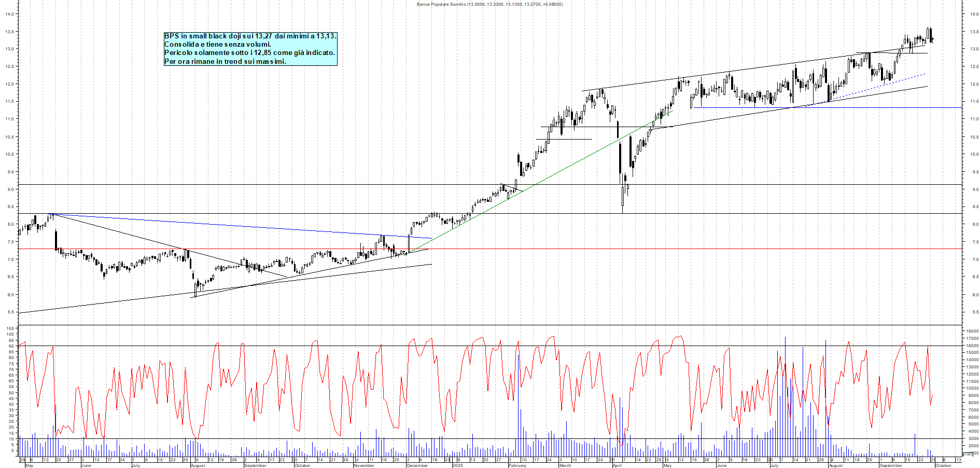Click the latest candlestick near 13.27
This screenshot has width=980, height=468.
pos(932,39)
